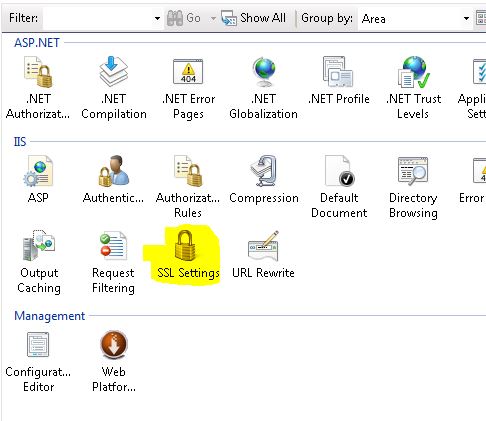Open the URL Rewrite feature
The height and width of the screenshot is (421, 486).
[263, 255]
